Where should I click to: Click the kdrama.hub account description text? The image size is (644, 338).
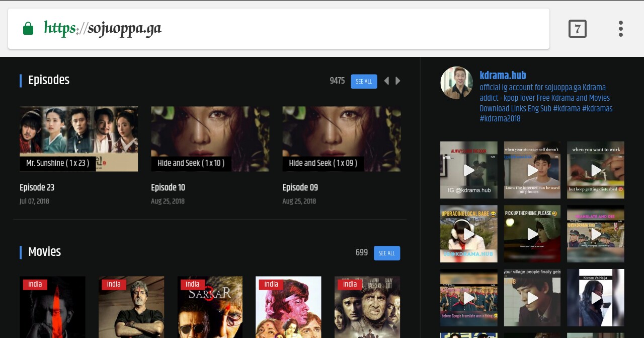546,103
